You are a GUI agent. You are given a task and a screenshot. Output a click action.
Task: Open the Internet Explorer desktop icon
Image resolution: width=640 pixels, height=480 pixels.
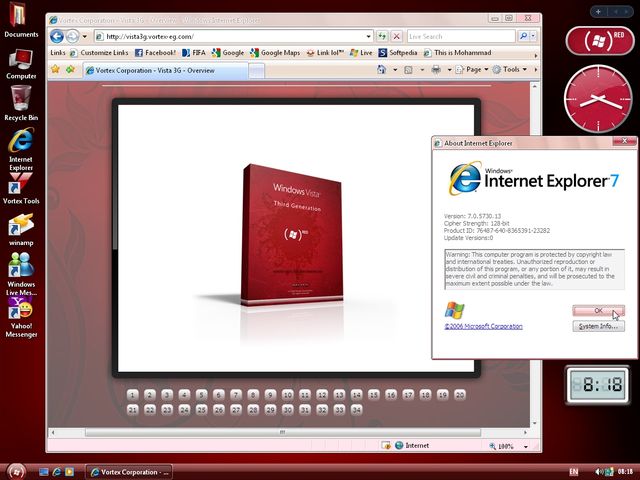(21, 149)
